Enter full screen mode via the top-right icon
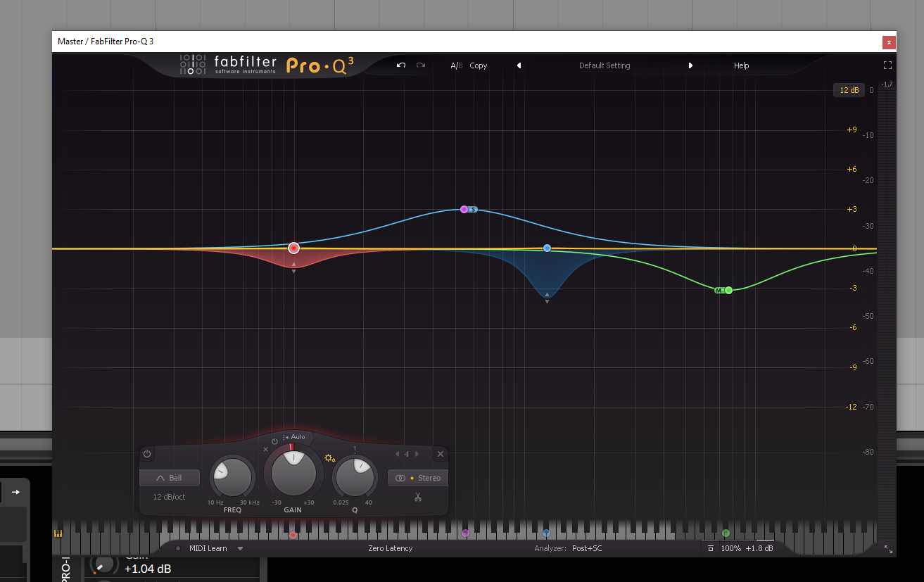The width and height of the screenshot is (924, 582). click(887, 65)
